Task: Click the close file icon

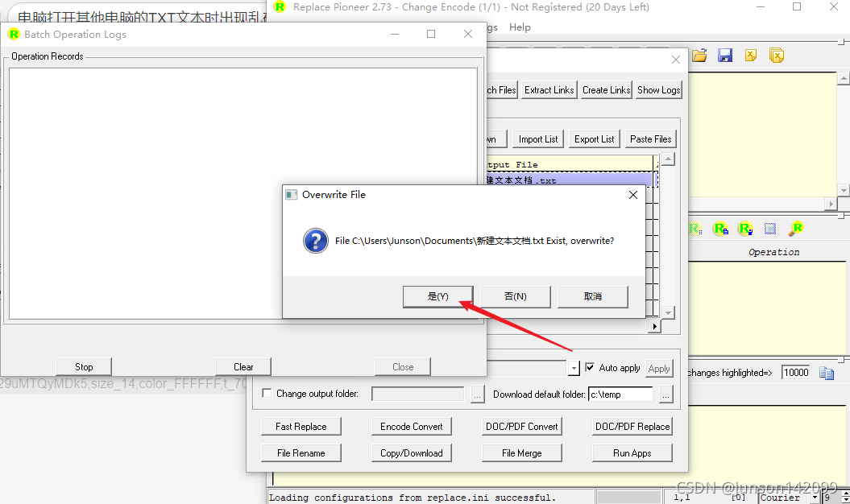Action: (x=751, y=56)
